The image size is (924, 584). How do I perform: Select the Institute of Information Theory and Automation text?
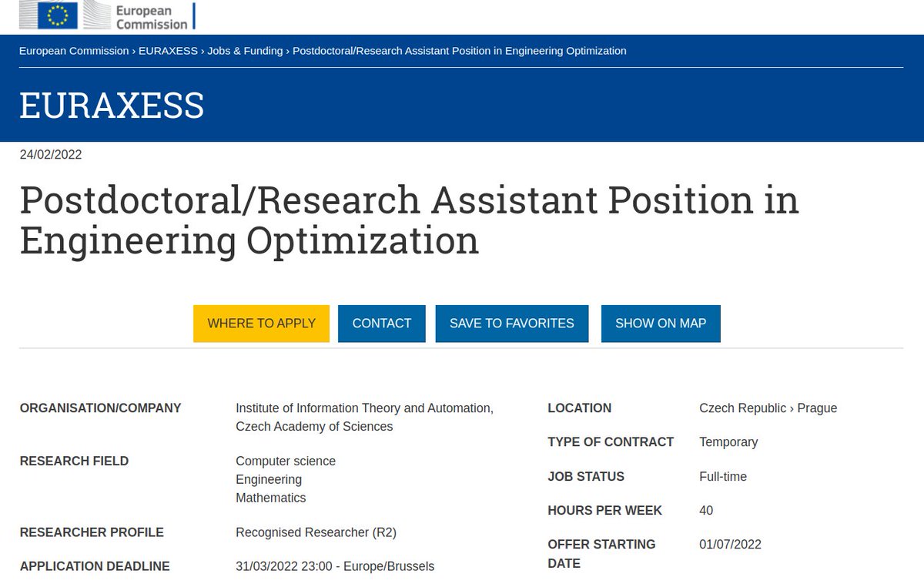[364, 418]
